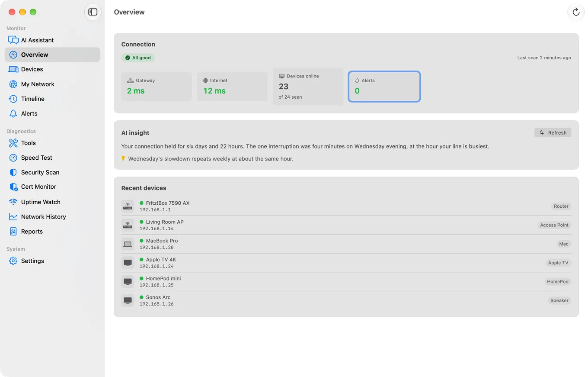Open Reports via its document icon

point(13,232)
